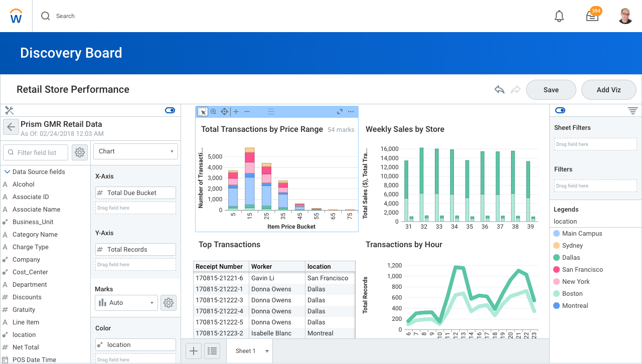Open the Sheet 1 dropdown arrow

click(267, 351)
